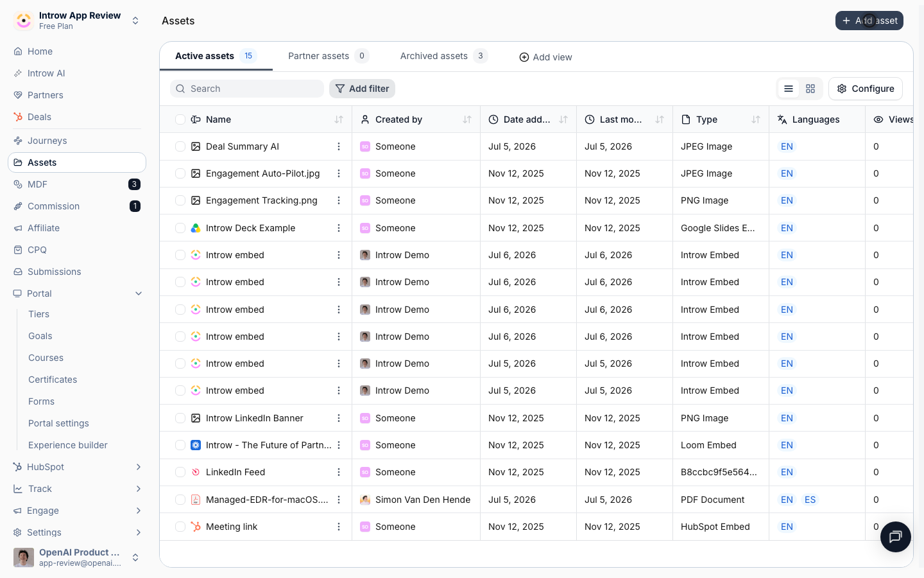The width and height of the screenshot is (924, 578).
Task: Open three-dot menu for LinkedIn Feed
Action: coord(339,472)
